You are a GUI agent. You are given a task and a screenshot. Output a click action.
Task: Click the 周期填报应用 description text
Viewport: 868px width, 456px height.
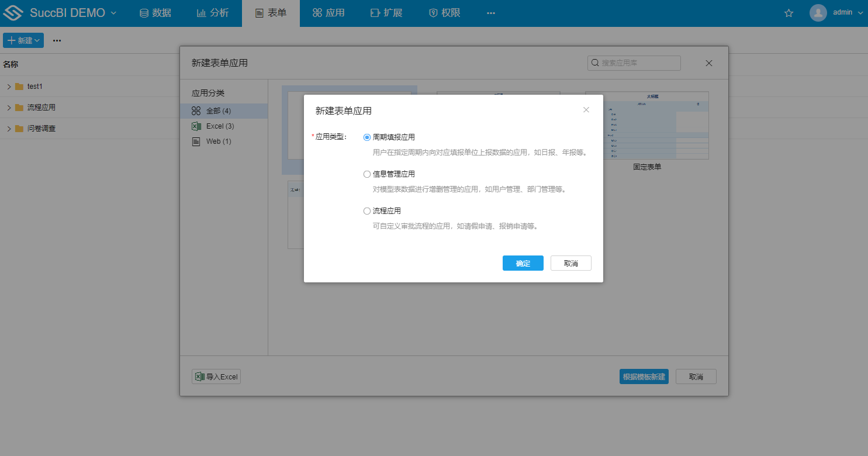(x=480, y=153)
